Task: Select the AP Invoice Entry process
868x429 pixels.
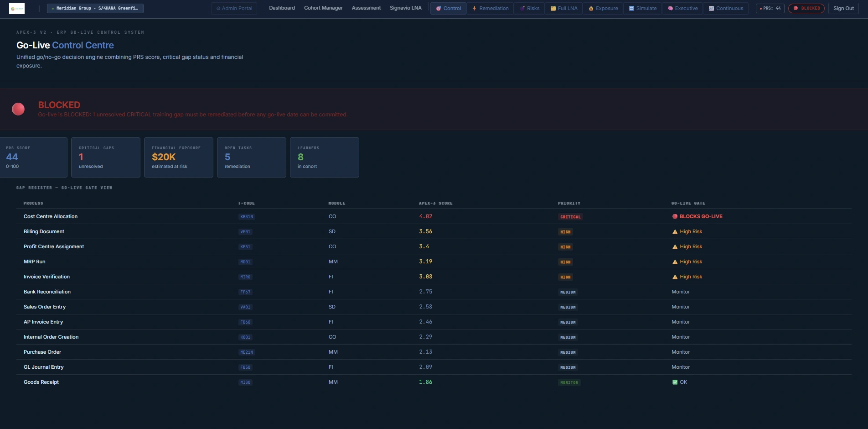Action: point(43,322)
